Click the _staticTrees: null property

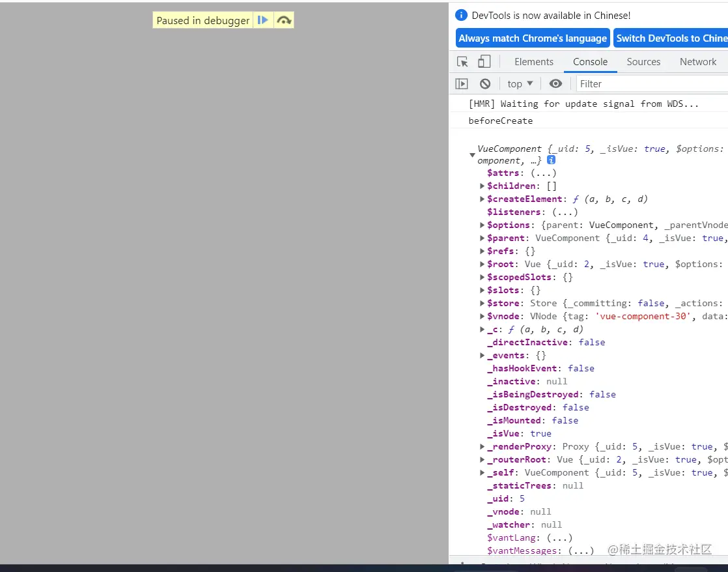tap(535, 485)
